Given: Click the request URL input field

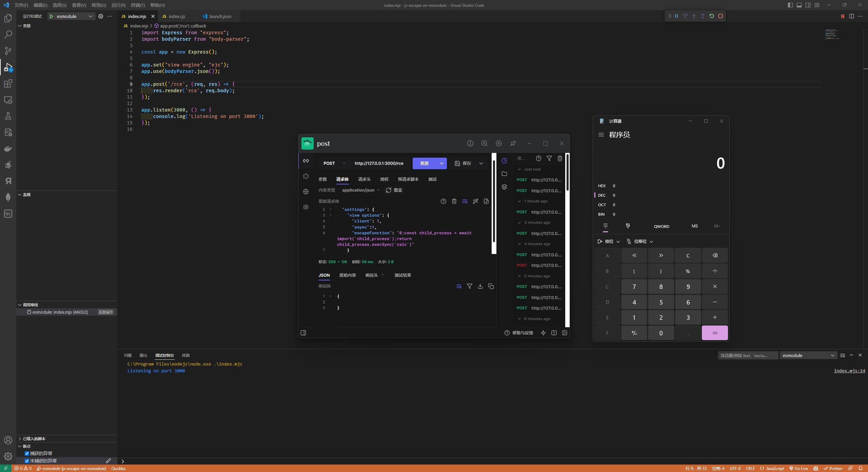Looking at the screenshot, I should click(379, 163).
